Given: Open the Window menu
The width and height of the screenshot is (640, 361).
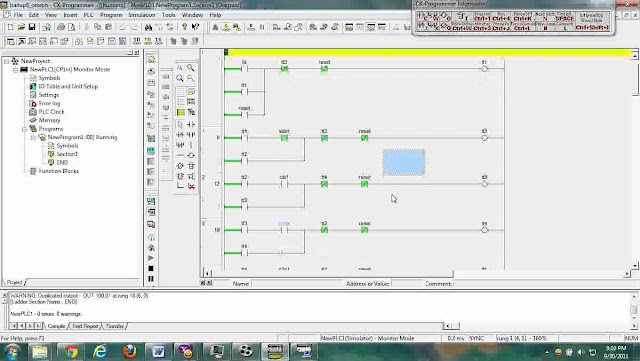Looking at the screenshot, I should (192, 15).
